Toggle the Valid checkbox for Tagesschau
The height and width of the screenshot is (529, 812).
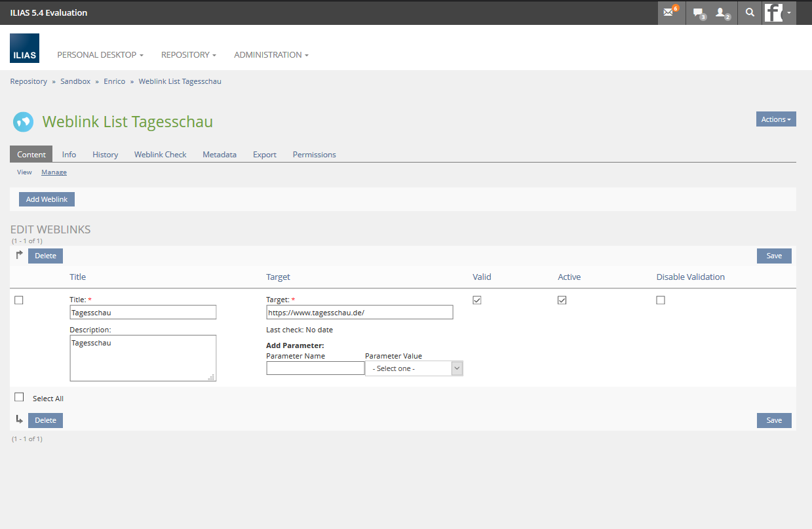477,300
